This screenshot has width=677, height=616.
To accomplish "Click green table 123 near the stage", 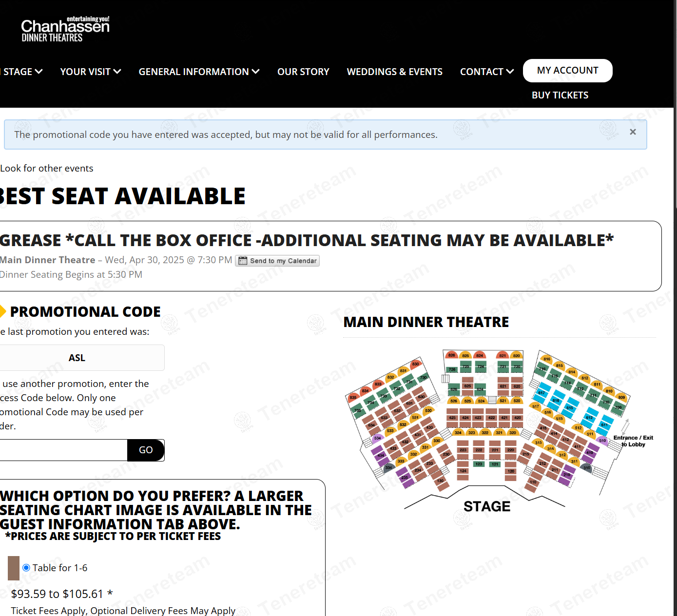I will (479, 464).
